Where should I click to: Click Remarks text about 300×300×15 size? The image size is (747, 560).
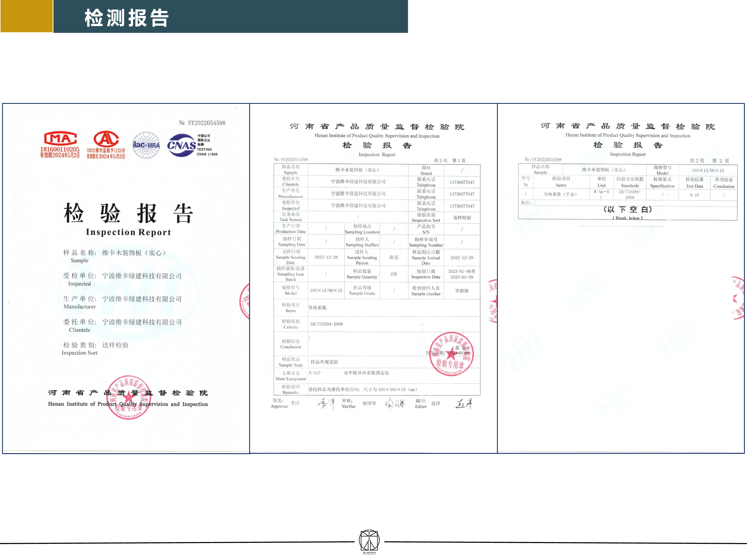coord(363,390)
